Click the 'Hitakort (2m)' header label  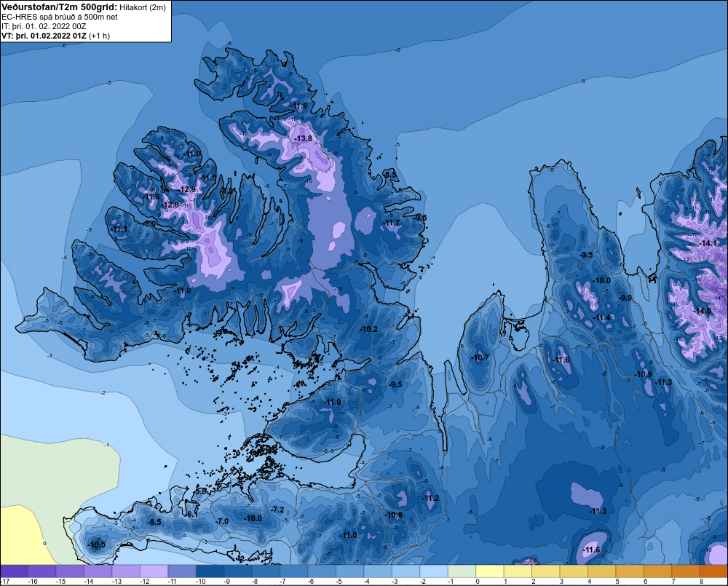click(143, 7)
